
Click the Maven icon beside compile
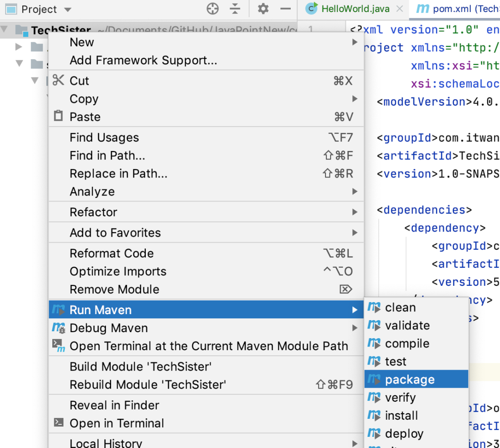coord(374,343)
